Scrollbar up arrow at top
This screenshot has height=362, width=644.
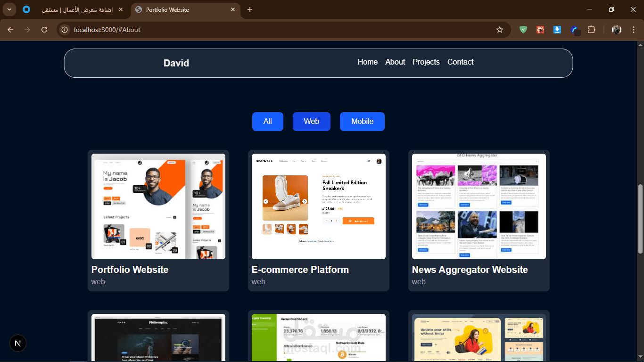click(640, 45)
